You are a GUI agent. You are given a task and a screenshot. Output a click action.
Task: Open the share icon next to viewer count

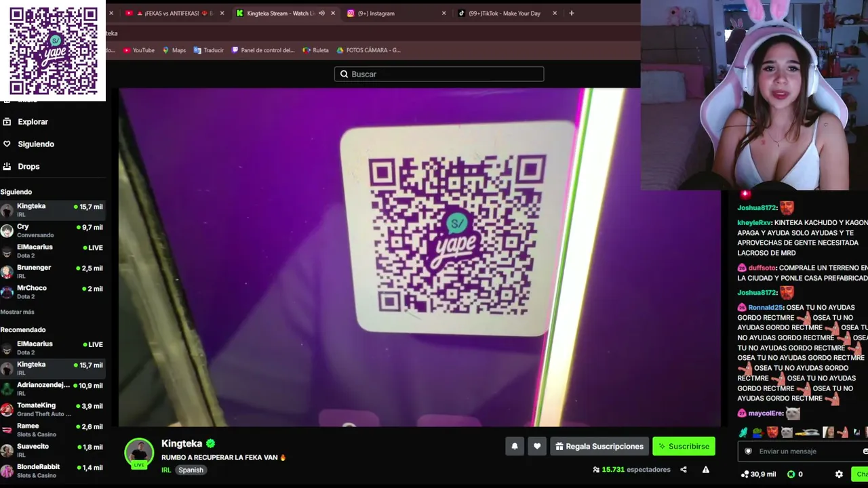pos(684,470)
